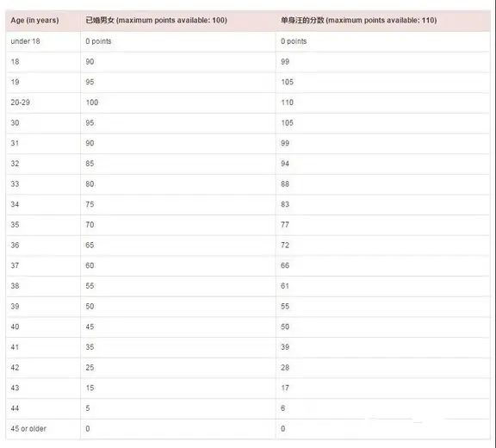Select the '20-29' age row cell
This screenshot has height=448, width=496.
pos(21,103)
